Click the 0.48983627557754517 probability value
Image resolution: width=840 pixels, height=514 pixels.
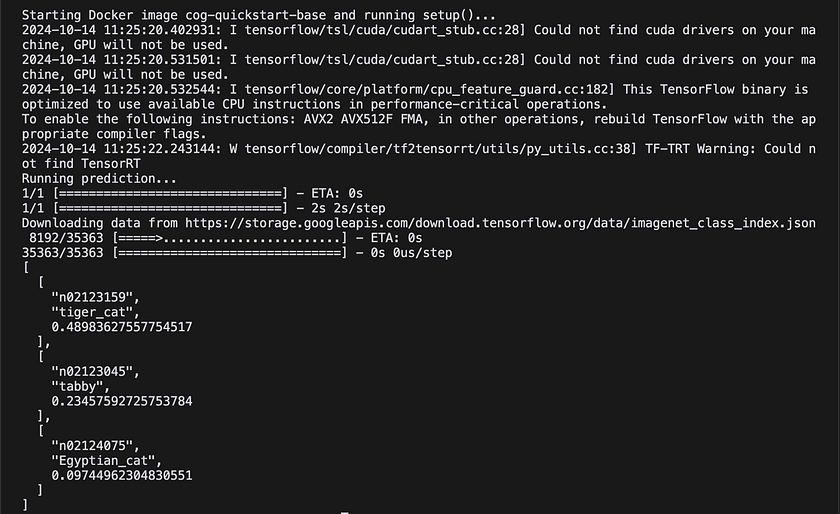pos(122,327)
